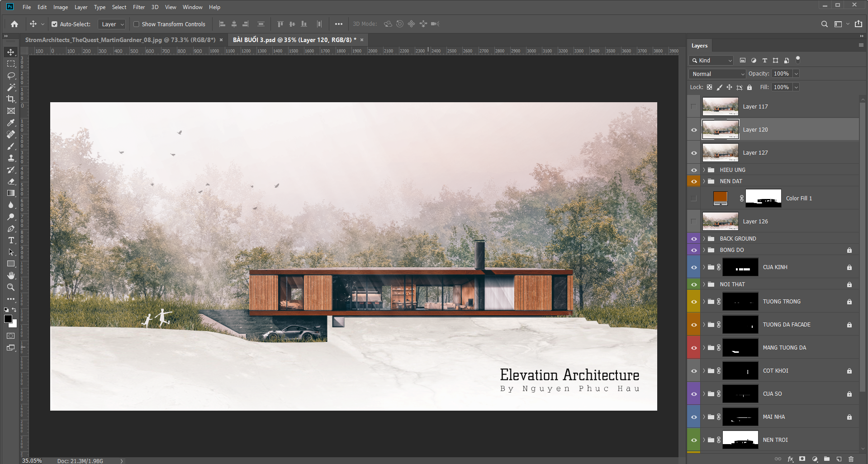Click the Create new layer button

840,459
